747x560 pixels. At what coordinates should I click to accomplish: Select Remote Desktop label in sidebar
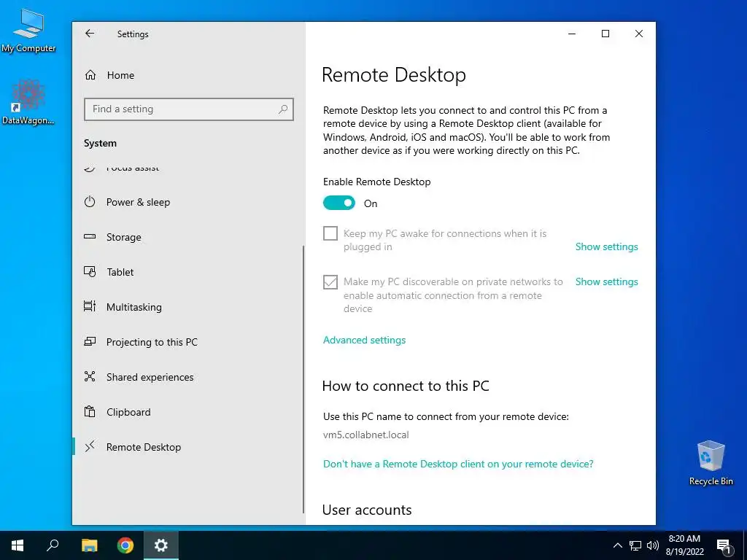click(144, 447)
